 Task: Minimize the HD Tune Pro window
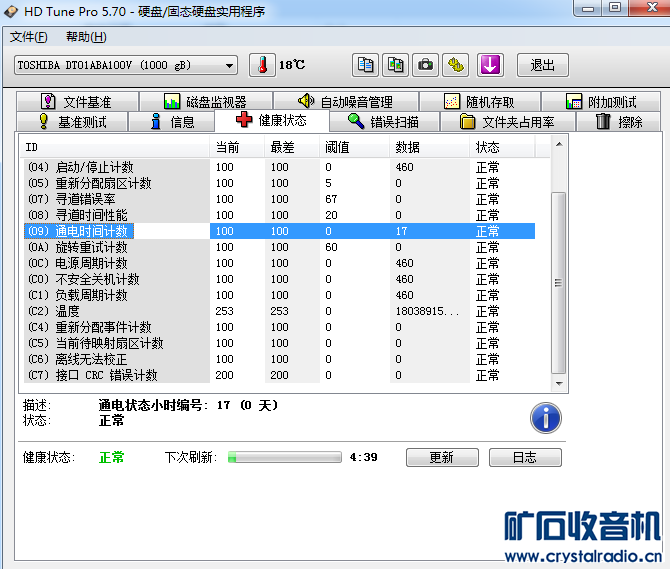[588, 8]
